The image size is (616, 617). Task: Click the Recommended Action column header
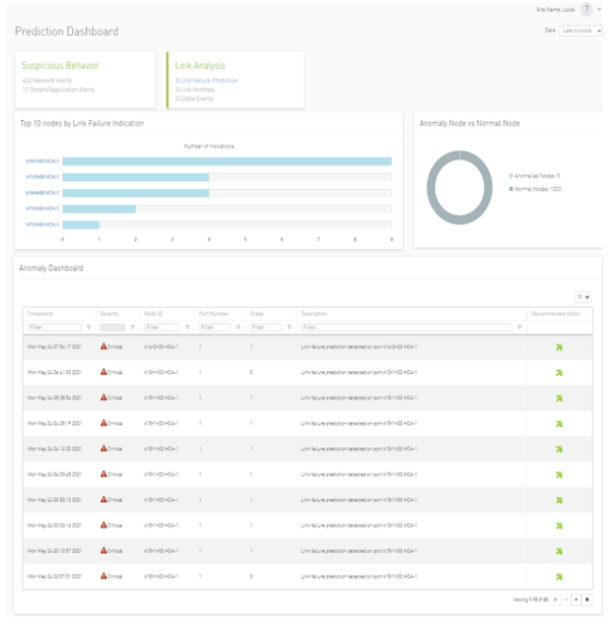[x=556, y=314]
